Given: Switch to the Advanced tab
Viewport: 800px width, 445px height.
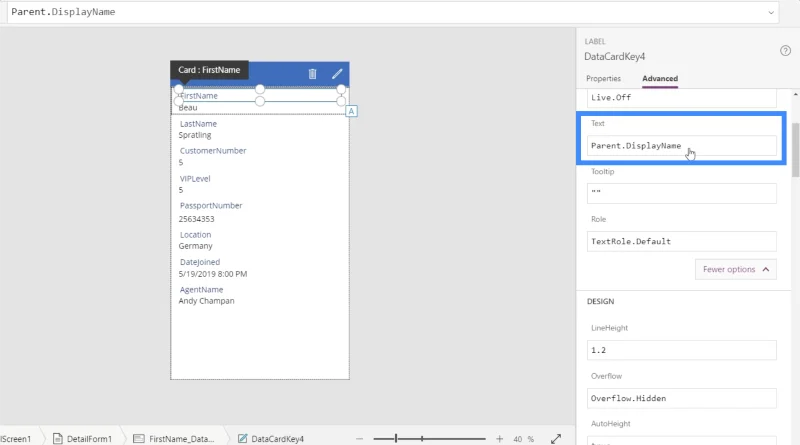Looking at the screenshot, I should [660, 79].
